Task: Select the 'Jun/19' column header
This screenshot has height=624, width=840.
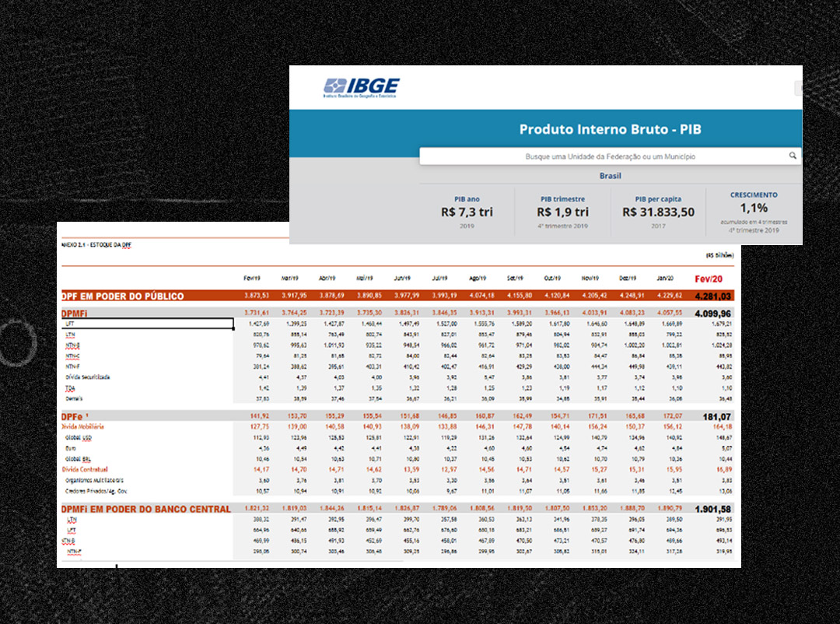Action: tap(402, 279)
